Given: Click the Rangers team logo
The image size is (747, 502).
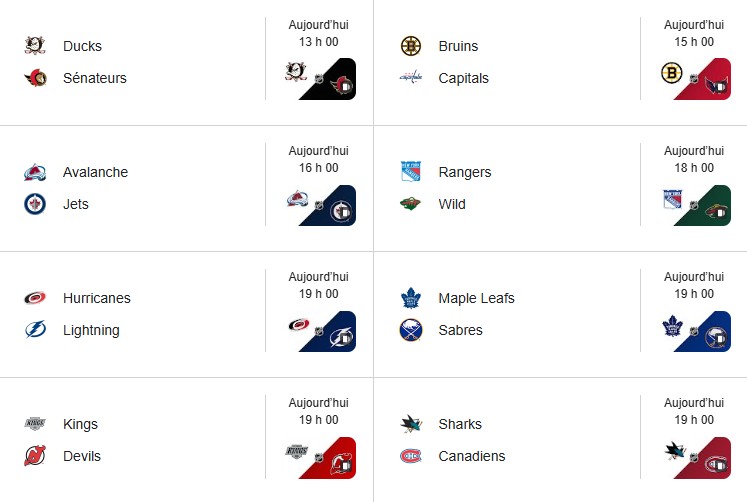Looking at the screenshot, I should click(x=411, y=172).
